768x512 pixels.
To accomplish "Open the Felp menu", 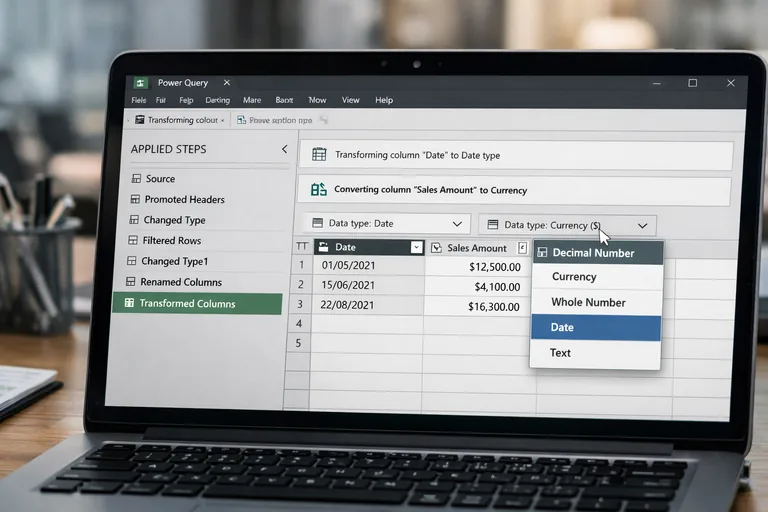I will 186,100.
